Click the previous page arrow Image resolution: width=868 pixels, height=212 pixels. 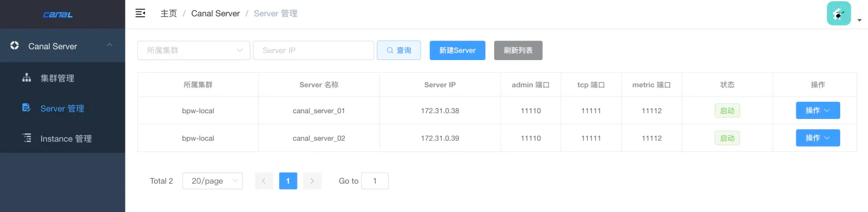click(264, 181)
